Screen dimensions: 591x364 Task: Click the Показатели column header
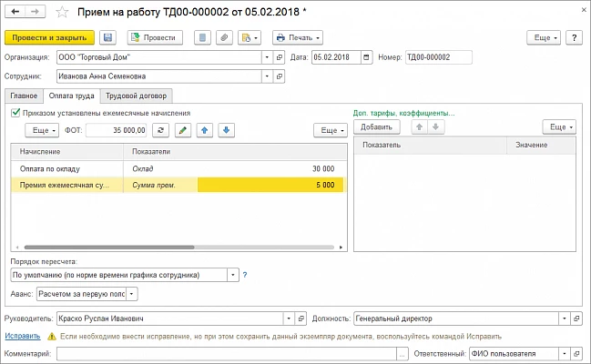click(235, 151)
